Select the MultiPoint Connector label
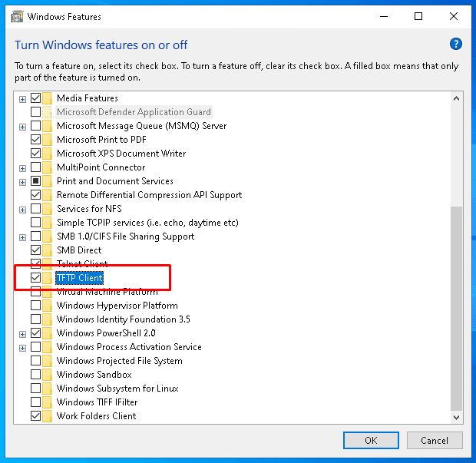This screenshot has height=463, width=476. [101, 167]
